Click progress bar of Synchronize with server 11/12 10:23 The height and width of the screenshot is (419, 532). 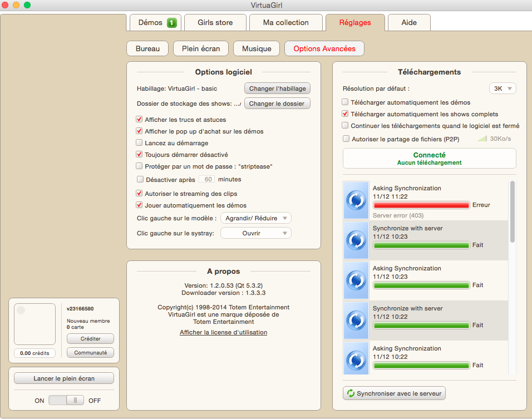[421, 245]
